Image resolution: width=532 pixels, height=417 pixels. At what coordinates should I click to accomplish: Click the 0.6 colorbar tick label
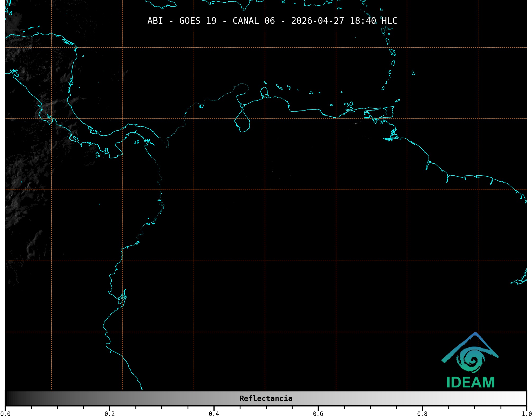[x=318, y=414]
